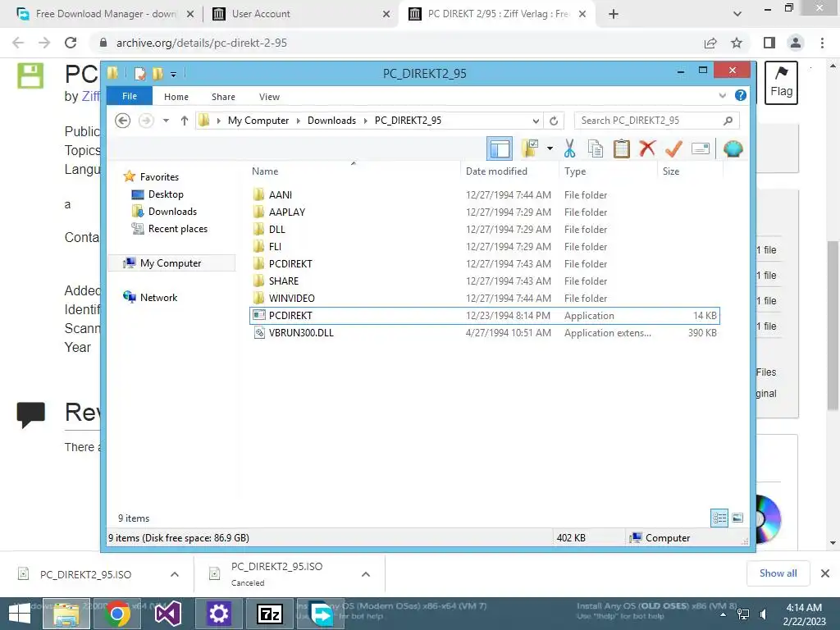
Task: Click the Cut scissors toolbar icon
Action: click(569, 148)
